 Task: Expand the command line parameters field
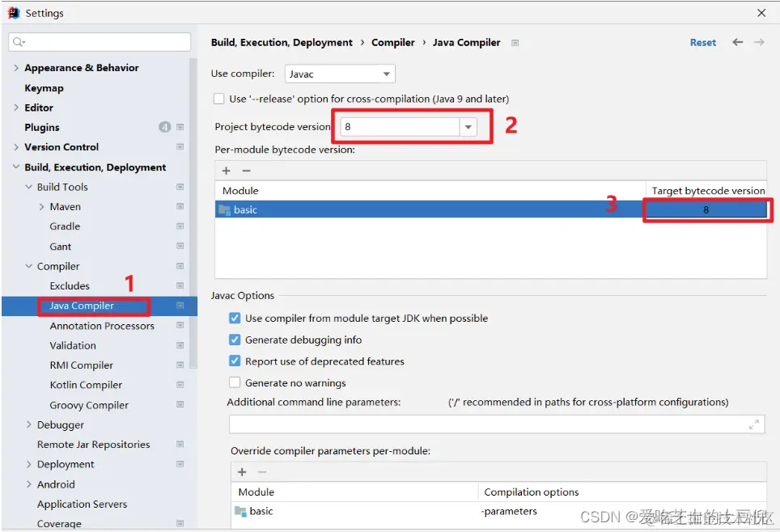(x=754, y=424)
